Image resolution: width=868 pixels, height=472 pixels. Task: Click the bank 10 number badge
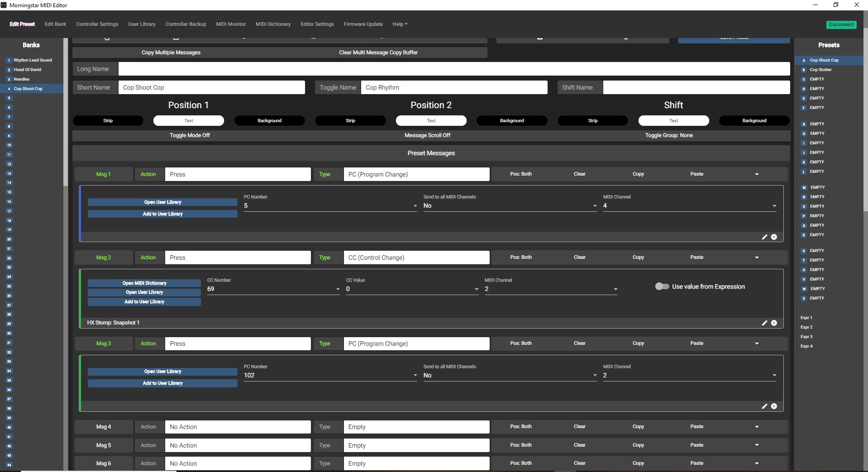(x=9, y=145)
